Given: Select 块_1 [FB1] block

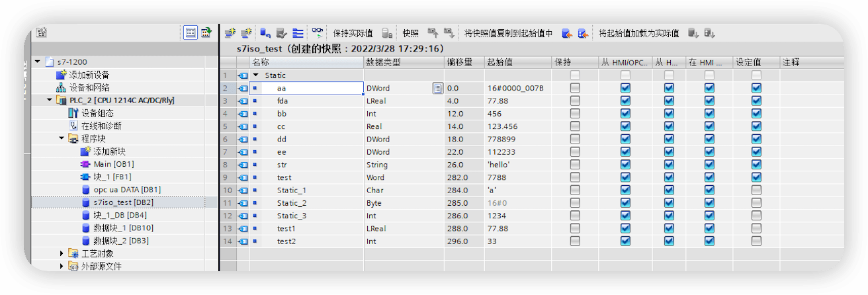Looking at the screenshot, I should pyautogui.click(x=112, y=177).
